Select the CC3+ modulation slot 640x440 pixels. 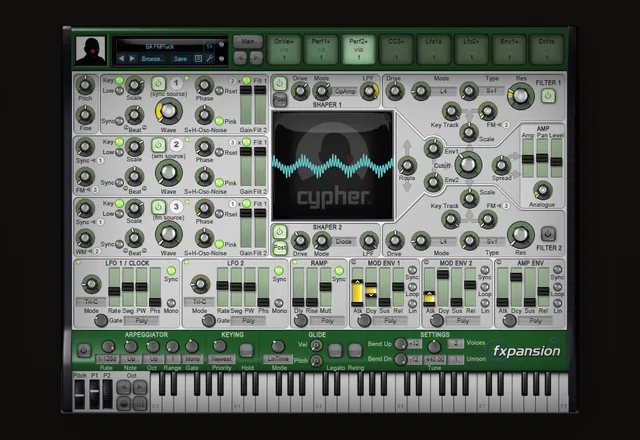click(x=396, y=49)
